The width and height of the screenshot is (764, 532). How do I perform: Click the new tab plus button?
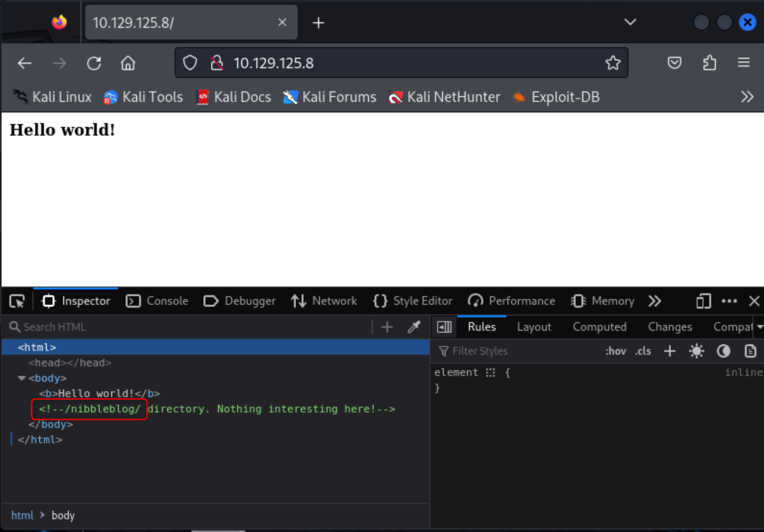click(x=319, y=22)
